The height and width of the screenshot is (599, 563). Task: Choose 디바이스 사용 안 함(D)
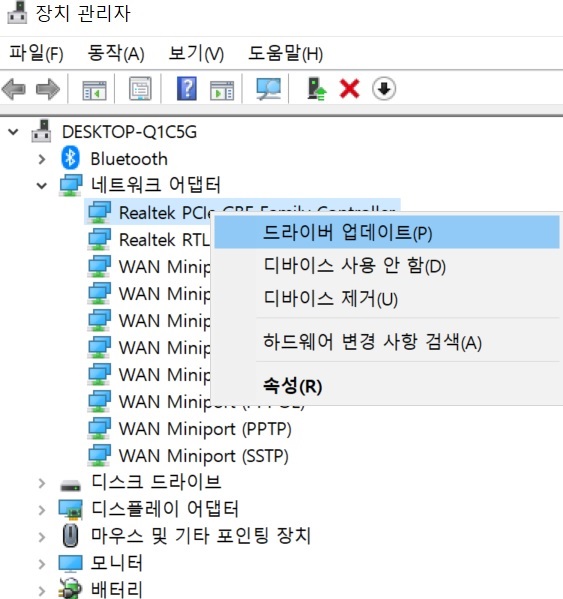coord(387,265)
